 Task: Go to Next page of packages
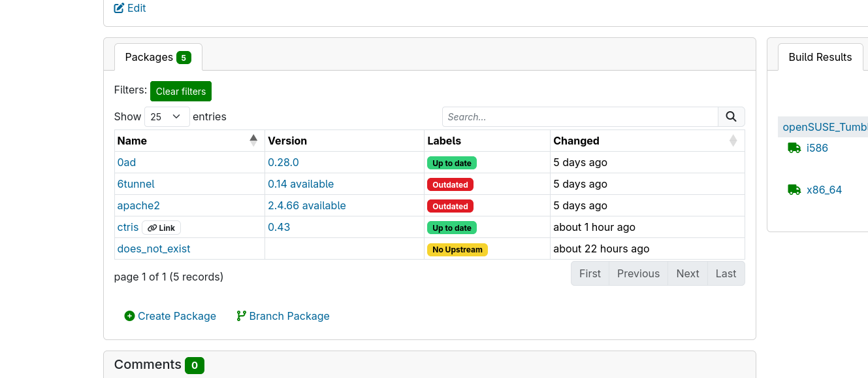687,273
